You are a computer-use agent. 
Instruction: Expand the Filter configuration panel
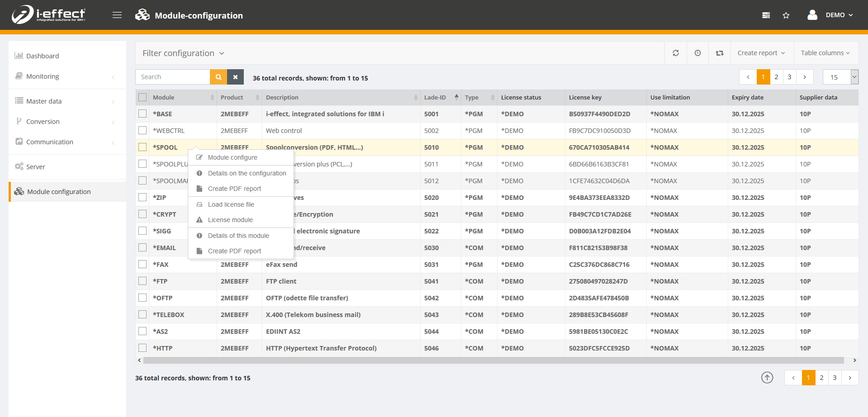point(183,53)
